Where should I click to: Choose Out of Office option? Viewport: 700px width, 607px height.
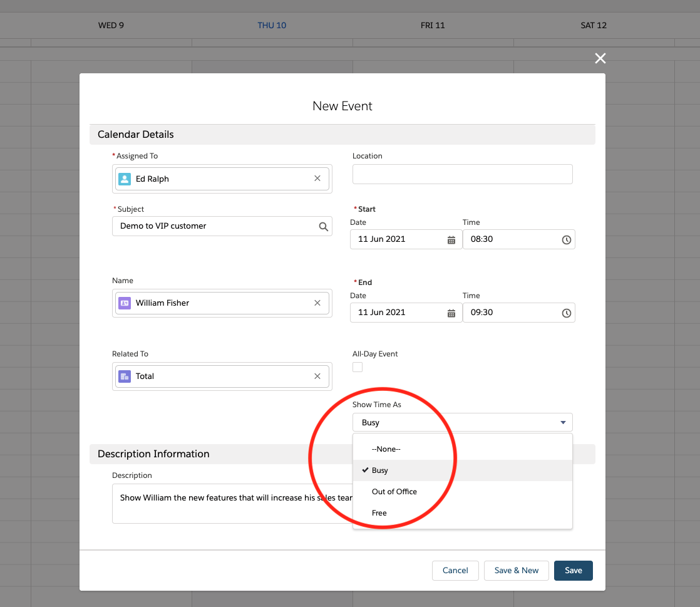click(462, 491)
